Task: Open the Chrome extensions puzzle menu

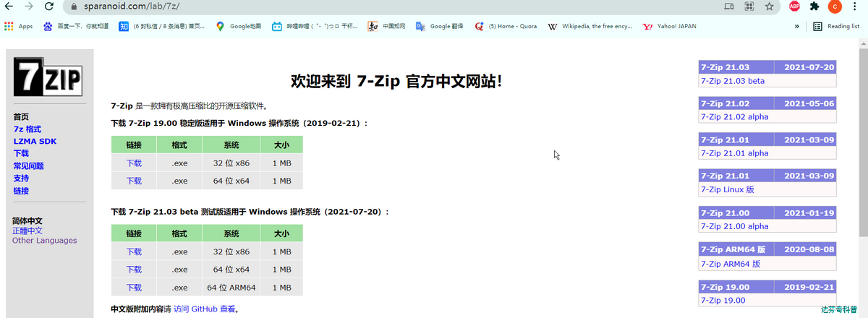Action: coord(814,6)
